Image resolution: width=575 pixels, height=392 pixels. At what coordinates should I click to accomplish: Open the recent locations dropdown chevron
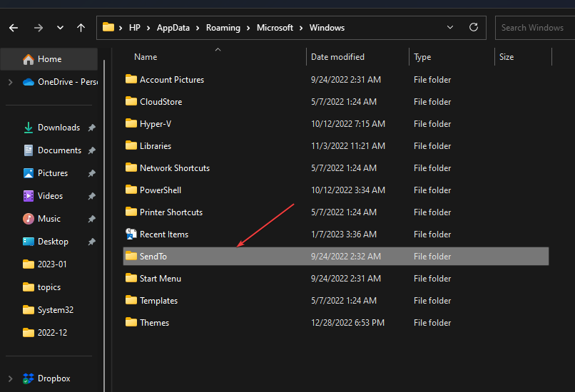click(x=60, y=28)
